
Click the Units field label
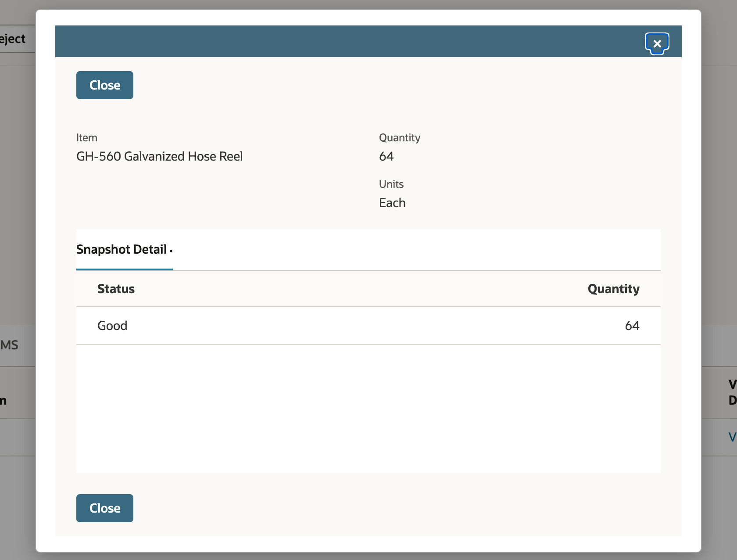(391, 184)
